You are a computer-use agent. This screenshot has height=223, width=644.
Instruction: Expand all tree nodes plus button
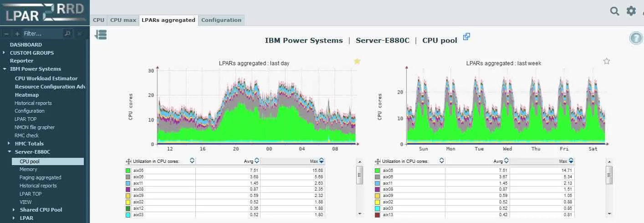click(17, 34)
